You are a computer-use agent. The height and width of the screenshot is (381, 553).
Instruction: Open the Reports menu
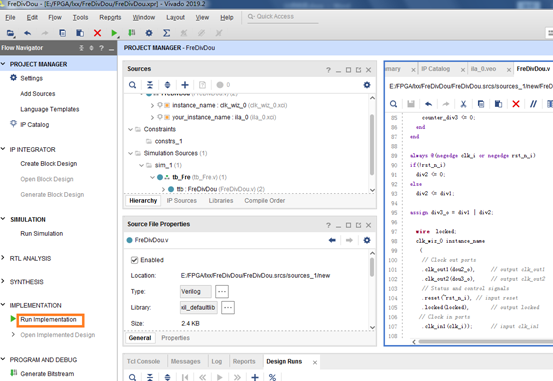110,17
